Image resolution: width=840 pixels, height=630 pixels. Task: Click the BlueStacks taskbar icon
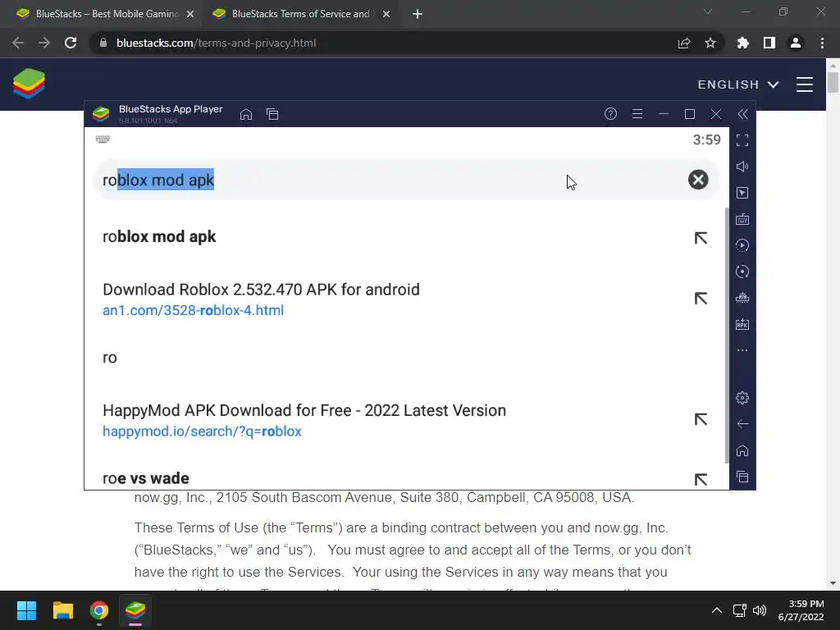coord(135,610)
